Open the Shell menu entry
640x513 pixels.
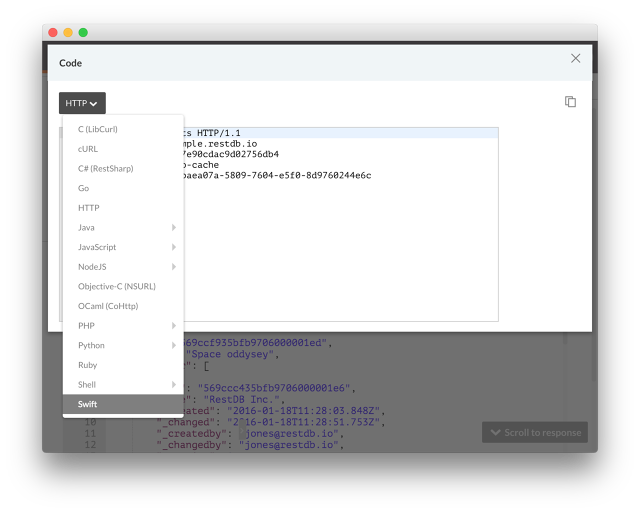(x=123, y=384)
